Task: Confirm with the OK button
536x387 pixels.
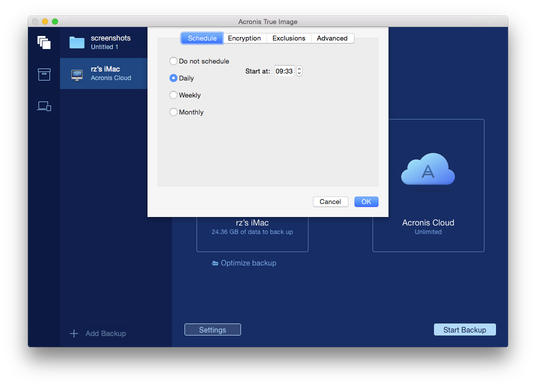Action: point(366,202)
